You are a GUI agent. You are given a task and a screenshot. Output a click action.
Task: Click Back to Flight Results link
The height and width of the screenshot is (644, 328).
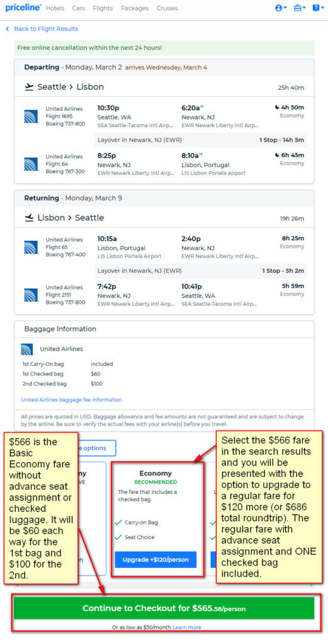pyautogui.click(x=45, y=29)
